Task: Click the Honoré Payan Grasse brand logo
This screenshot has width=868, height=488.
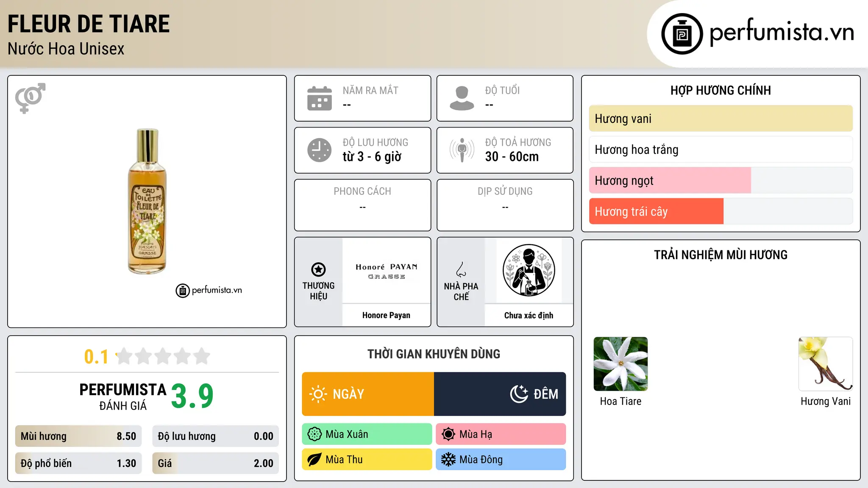Action: click(x=387, y=271)
